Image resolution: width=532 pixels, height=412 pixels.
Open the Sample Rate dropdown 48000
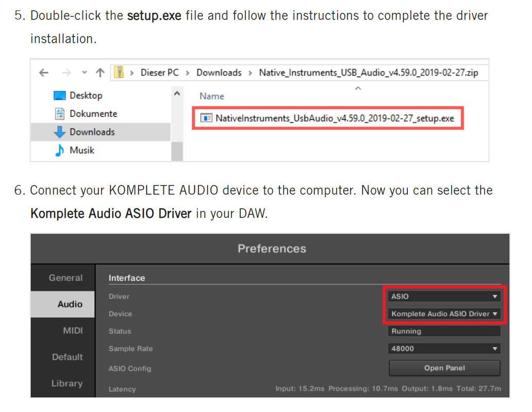point(444,349)
